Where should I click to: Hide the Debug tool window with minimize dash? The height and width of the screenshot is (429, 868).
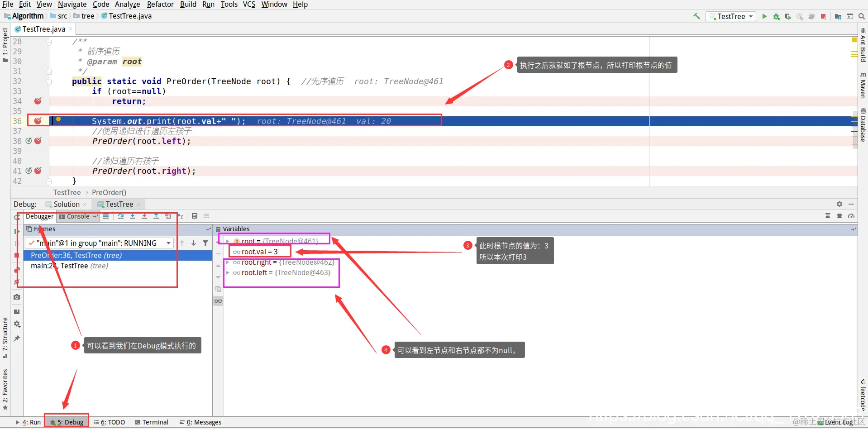pos(851,204)
